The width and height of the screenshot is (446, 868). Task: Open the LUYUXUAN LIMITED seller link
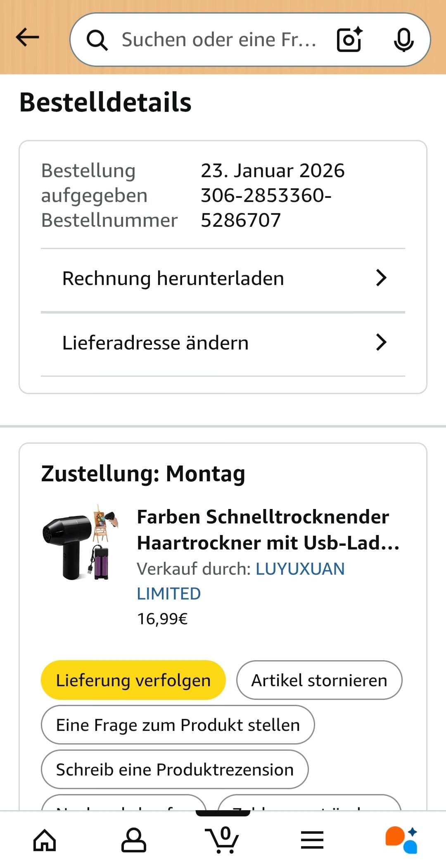coord(300,569)
